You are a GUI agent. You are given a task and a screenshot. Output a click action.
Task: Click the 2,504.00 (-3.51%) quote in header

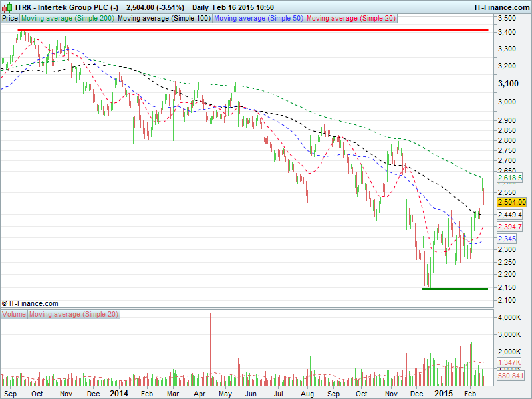point(155,7)
